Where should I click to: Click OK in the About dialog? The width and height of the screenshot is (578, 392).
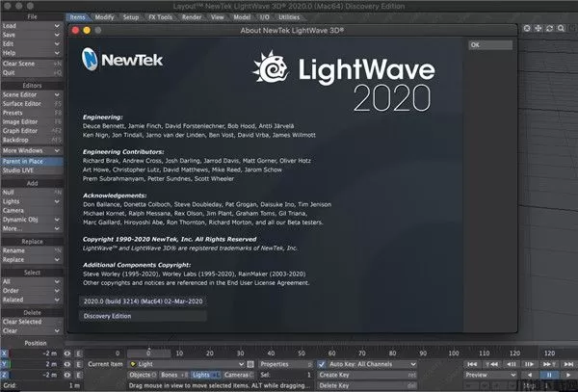pos(490,45)
